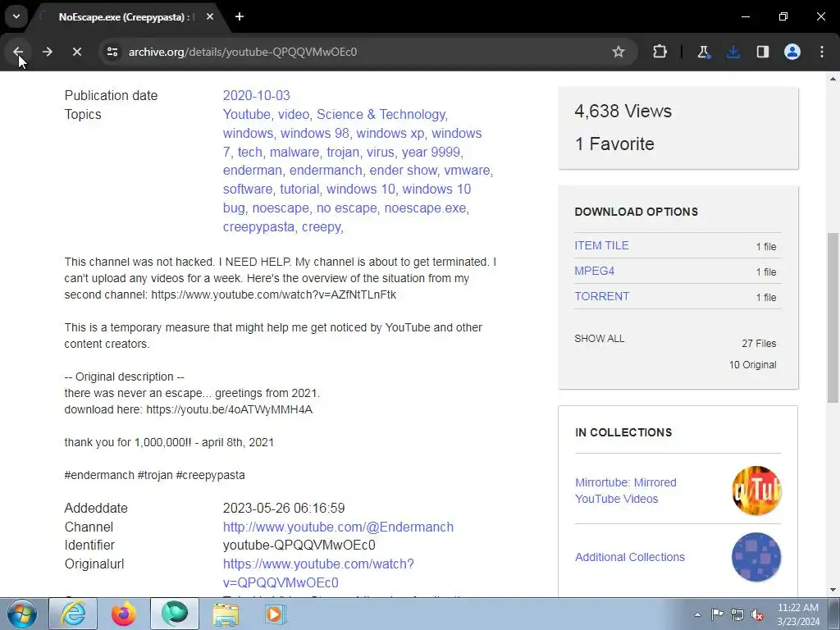Open the Science & Technology topic link
The image size is (840, 630).
pyautogui.click(x=381, y=114)
